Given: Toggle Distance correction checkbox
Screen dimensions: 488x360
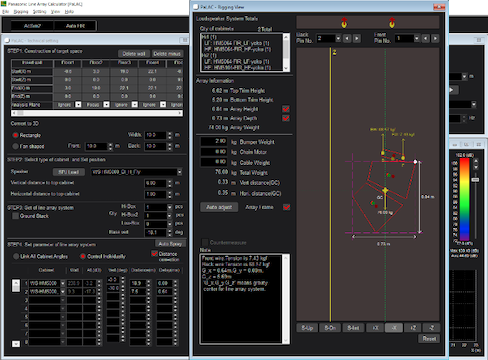Looking at the screenshot, I should [154, 254].
